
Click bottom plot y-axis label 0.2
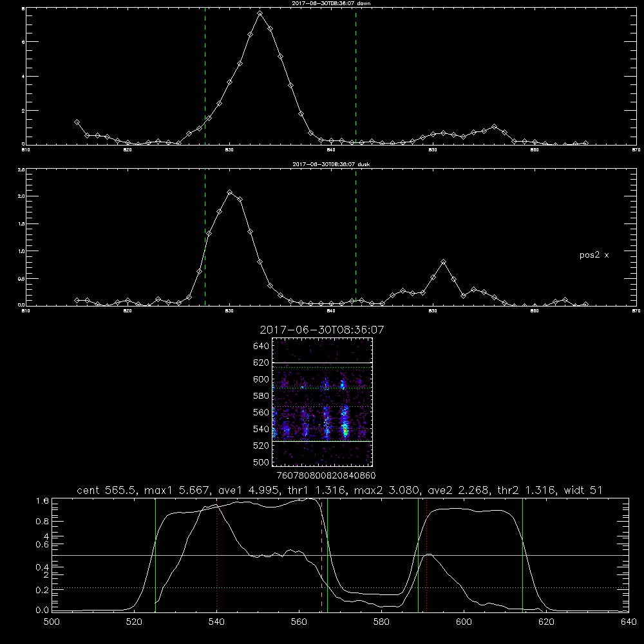click(43, 590)
